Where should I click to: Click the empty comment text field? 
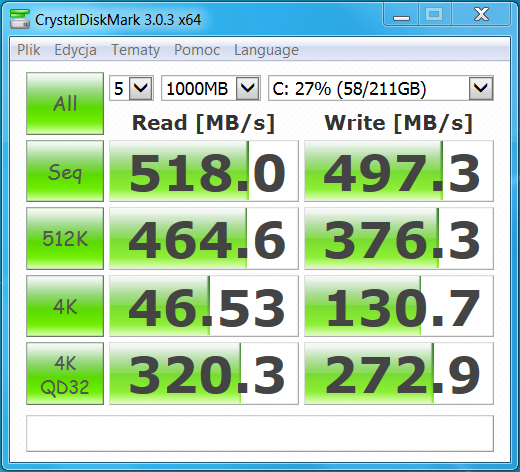[x=260, y=433]
